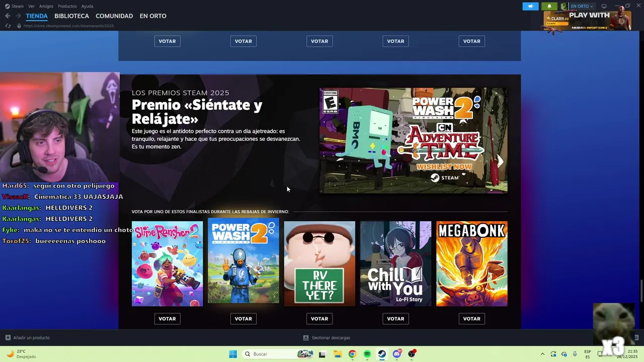Switch to the BIBLIOTECA tab

point(71,16)
